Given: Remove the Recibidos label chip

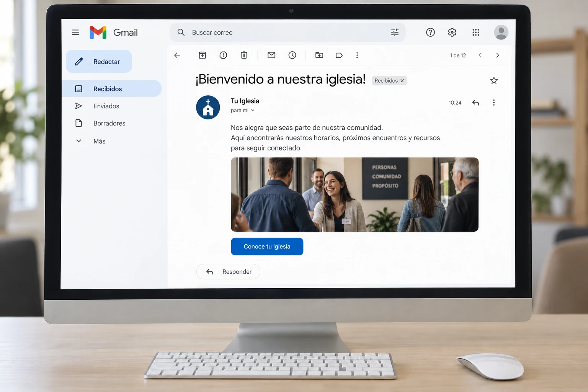Looking at the screenshot, I should click(402, 81).
